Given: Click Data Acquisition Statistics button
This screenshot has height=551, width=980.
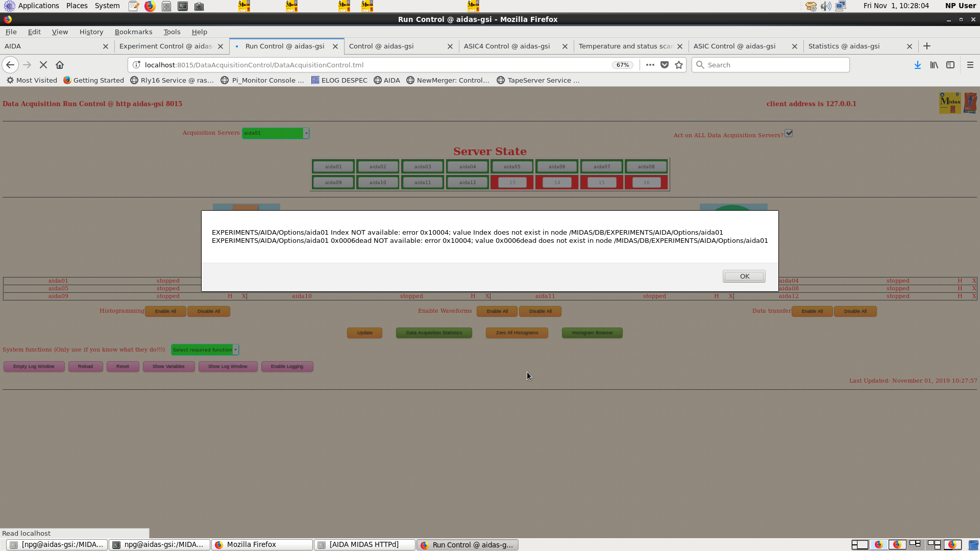Looking at the screenshot, I should [x=433, y=333].
